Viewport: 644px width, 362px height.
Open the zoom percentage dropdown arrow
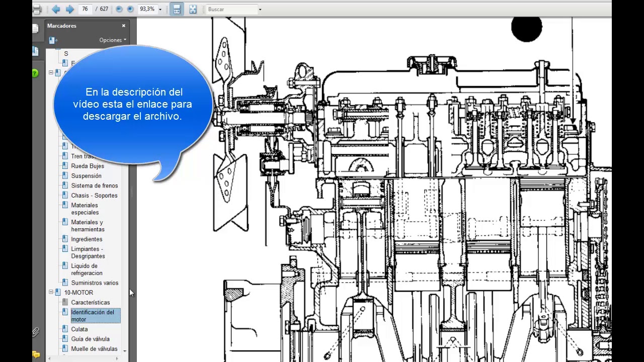coord(160,9)
